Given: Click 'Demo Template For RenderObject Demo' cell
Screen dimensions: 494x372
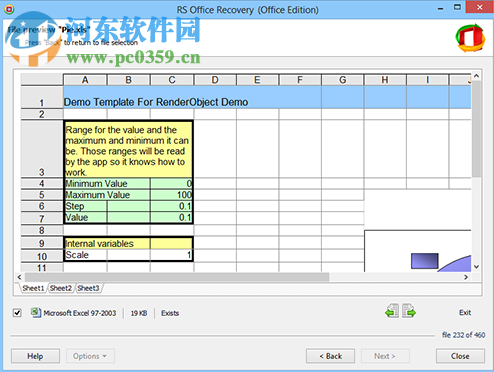Looking at the screenshot, I should (156, 102).
